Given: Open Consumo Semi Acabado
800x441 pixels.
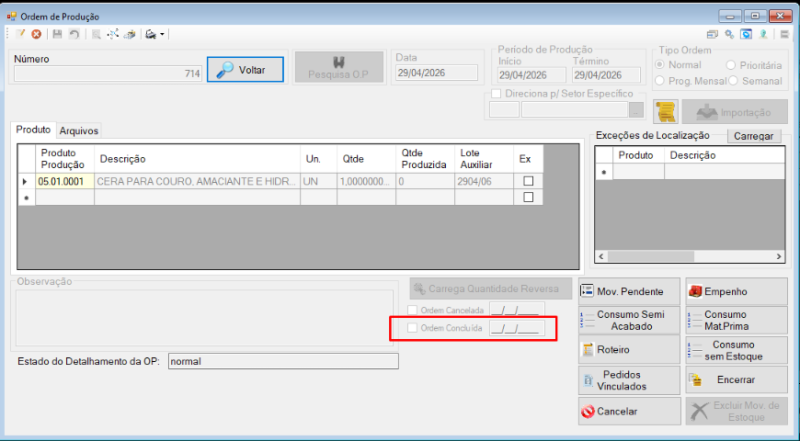Looking at the screenshot, I should [x=629, y=320].
